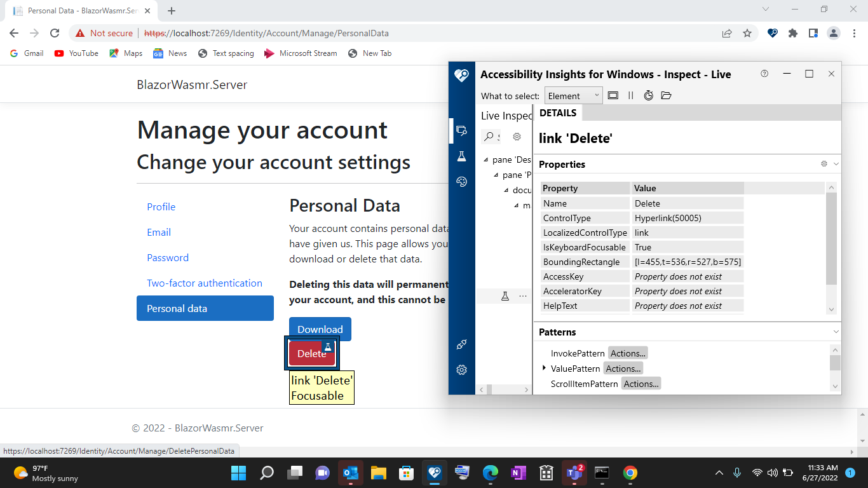Click the timer icon in Inspect toolbar

pos(648,95)
